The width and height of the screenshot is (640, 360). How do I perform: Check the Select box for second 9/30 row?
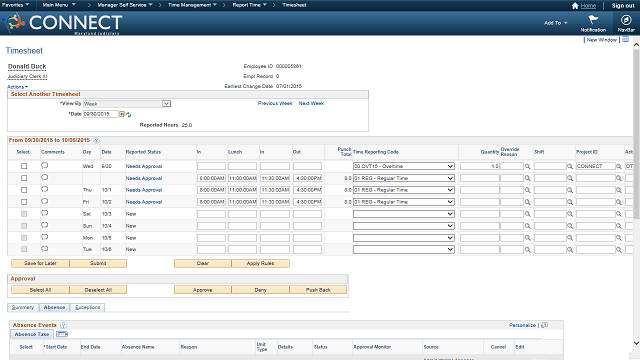click(24, 178)
